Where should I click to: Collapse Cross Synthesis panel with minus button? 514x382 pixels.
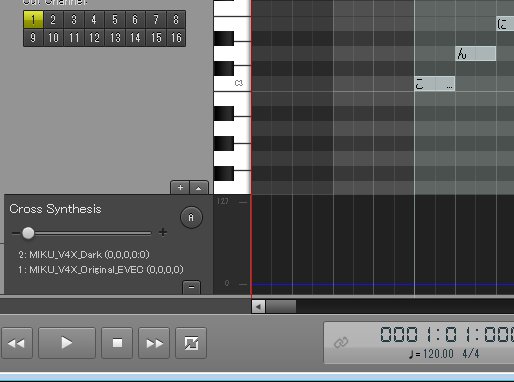[x=191, y=287]
